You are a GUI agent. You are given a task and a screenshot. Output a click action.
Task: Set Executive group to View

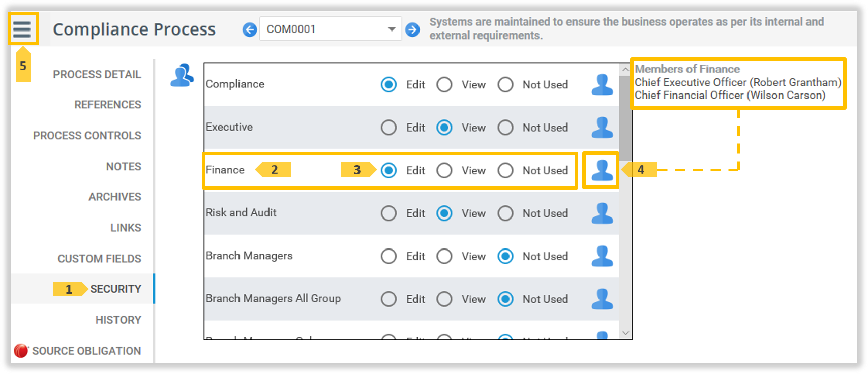pyautogui.click(x=444, y=128)
